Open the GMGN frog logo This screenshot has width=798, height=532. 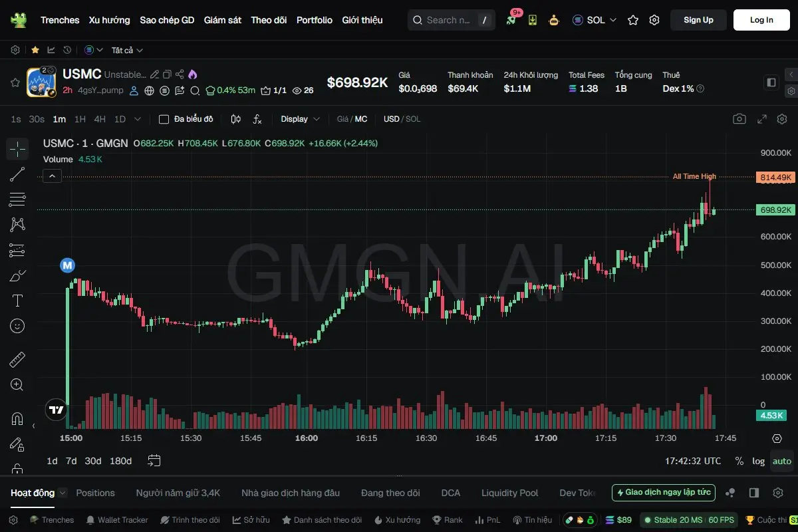[19, 20]
